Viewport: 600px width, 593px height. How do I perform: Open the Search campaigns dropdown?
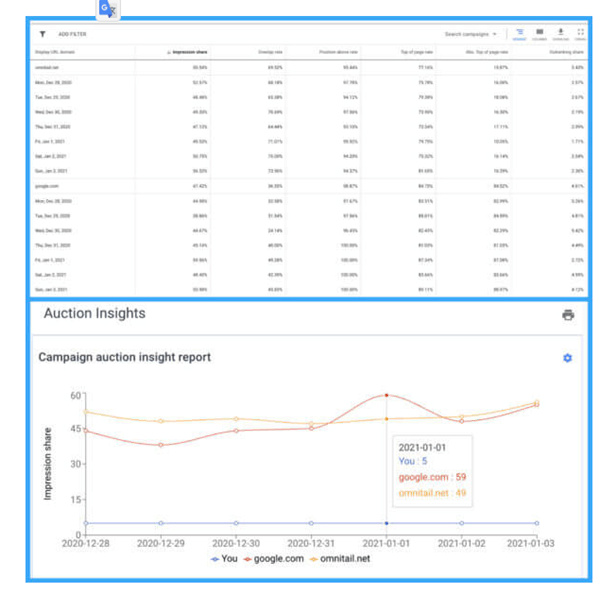click(x=471, y=34)
